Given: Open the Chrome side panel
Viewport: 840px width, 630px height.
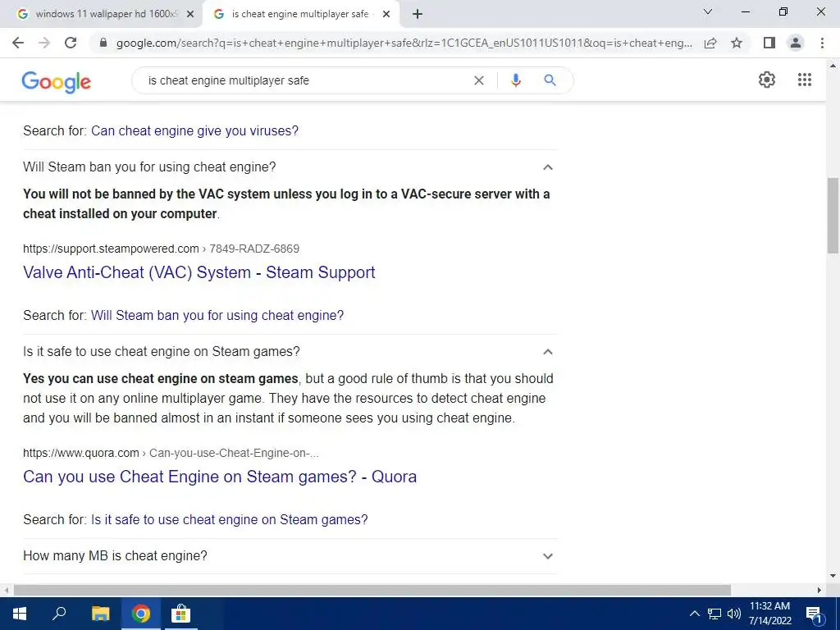Looking at the screenshot, I should [769, 43].
